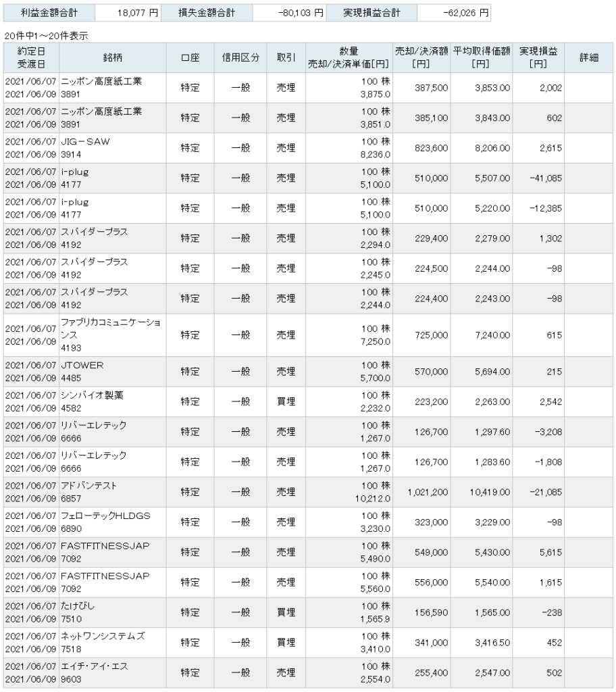The width and height of the screenshot is (616, 692).
Task: Click the 823,600 settlement amount
Action: point(431,148)
